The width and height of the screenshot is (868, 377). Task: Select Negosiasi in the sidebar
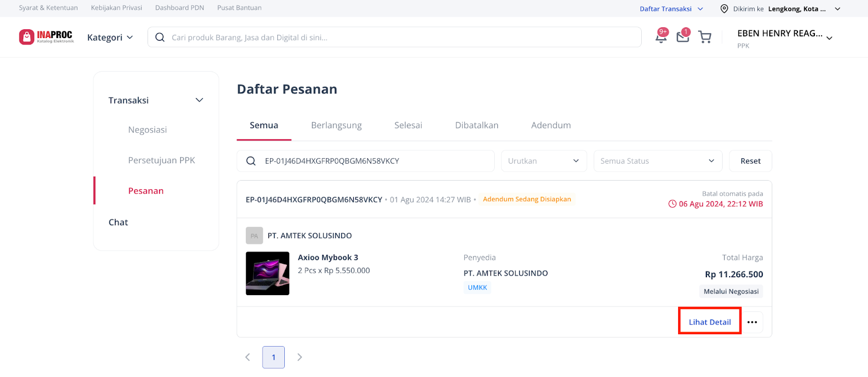tap(148, 130)
